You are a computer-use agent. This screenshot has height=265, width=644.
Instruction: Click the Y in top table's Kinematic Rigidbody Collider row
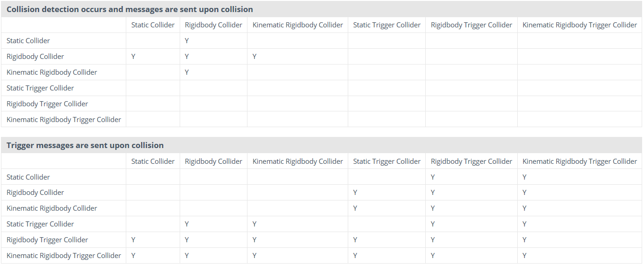pyautogui.click(x=187, y=72)
